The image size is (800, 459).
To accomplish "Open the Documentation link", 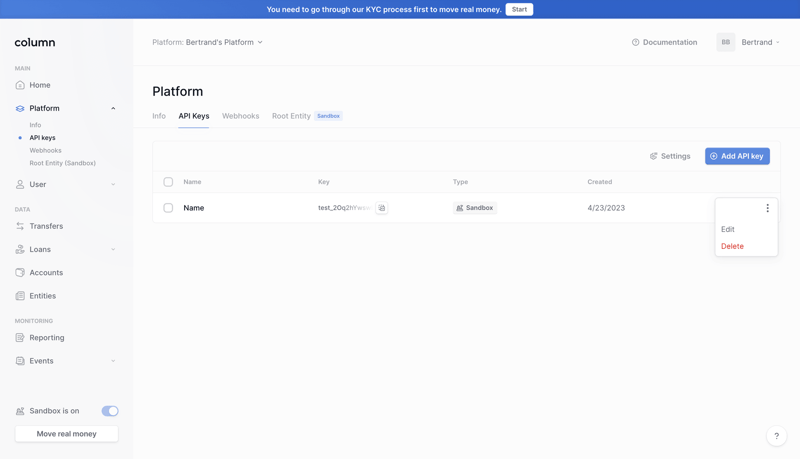I will click(670, 42).
